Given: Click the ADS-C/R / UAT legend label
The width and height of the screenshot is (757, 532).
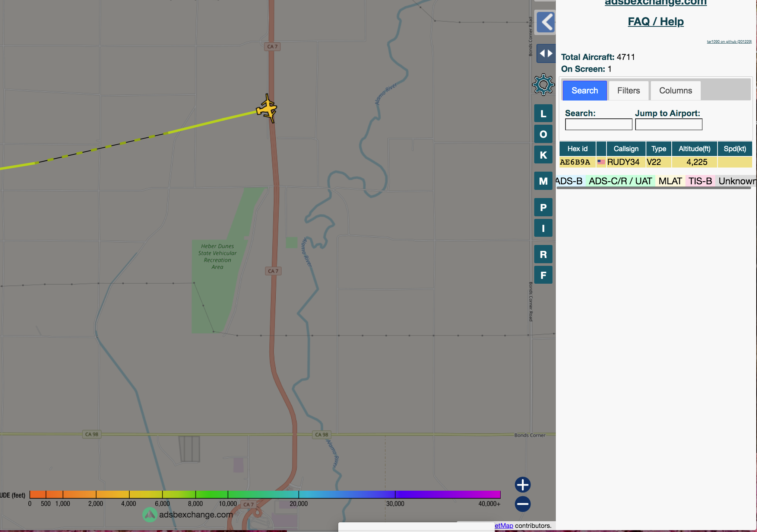Looking at the screenshot, I should (x=620, y=181).
